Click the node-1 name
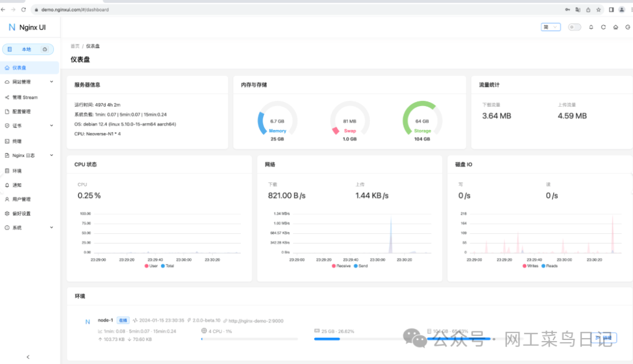Image resolution: width=633 pixels, height=364 pixels. coord(105,320)
